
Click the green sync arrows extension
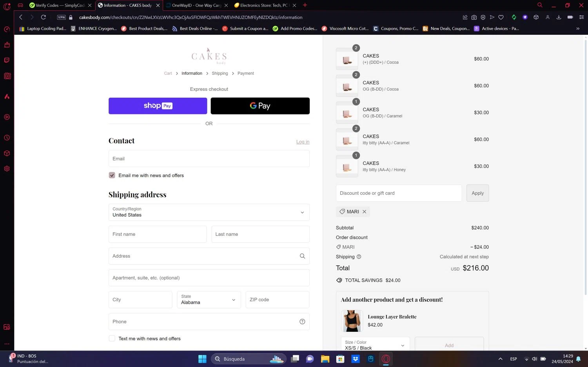514,17
